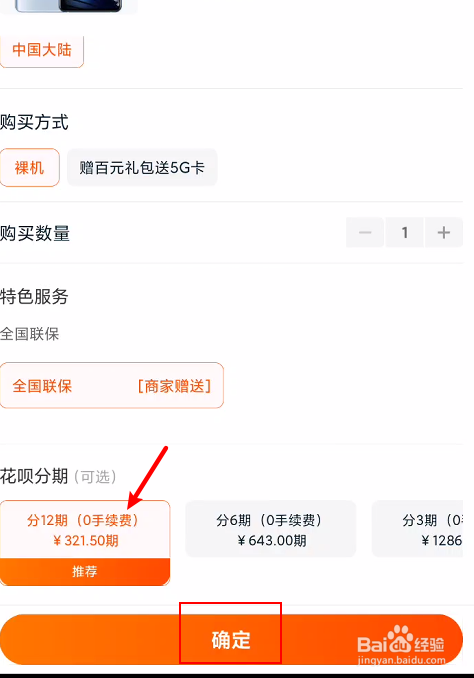This screenshot has height=678, width=474.
Task: Tap the 花呗分期 section heading
Action: pos(34,477)
